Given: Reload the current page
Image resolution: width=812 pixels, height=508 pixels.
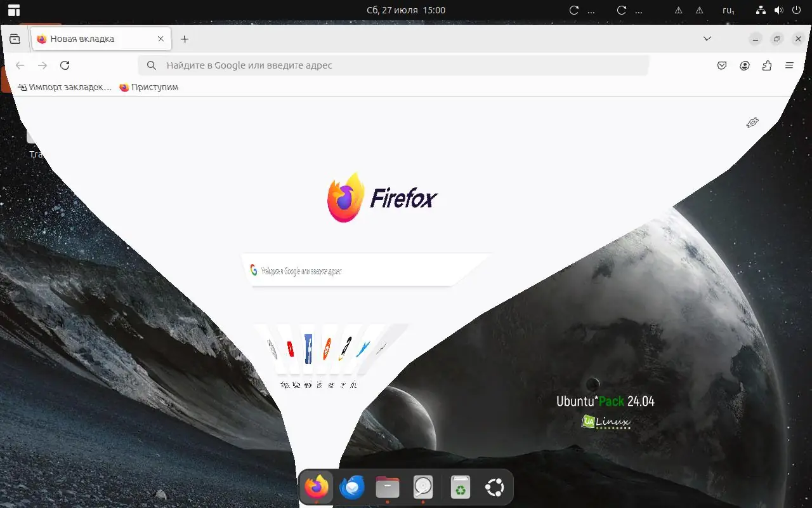Looking at the screenshot, I should (x=65, y=65).
